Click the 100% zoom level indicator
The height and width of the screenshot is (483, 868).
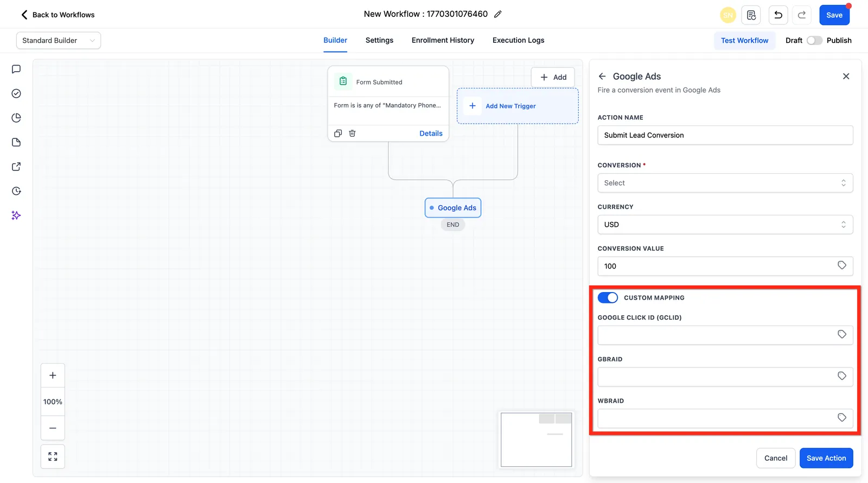pyautogui.click(x=53, y=402)
